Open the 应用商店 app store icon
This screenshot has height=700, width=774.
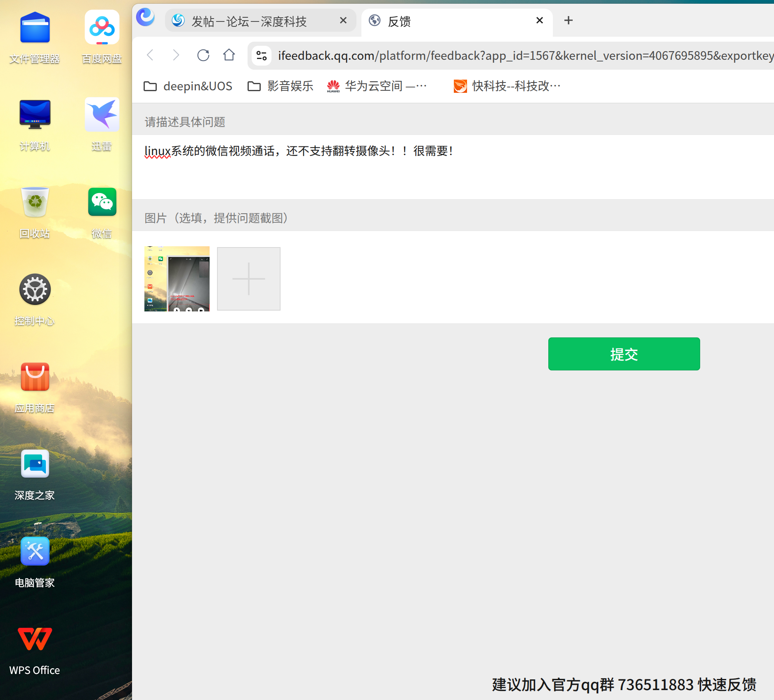tap(35, 387)
